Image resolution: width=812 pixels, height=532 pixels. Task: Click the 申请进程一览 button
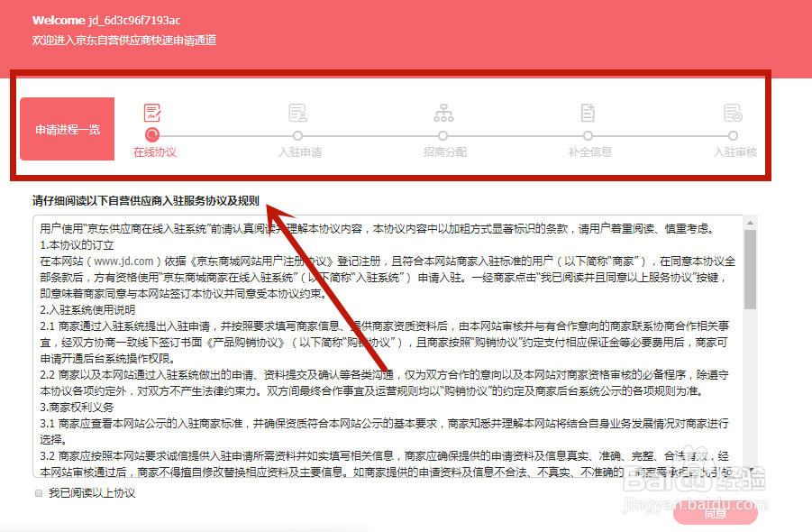[68, 129]
